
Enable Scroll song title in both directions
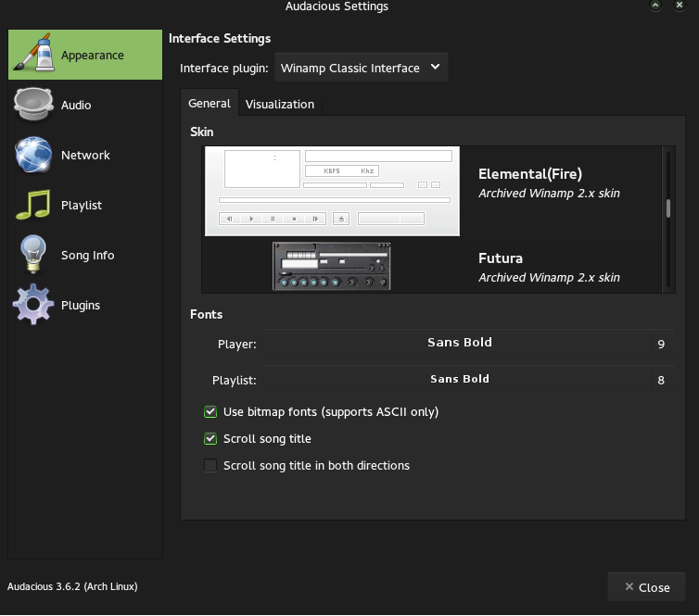pos(210,465)
